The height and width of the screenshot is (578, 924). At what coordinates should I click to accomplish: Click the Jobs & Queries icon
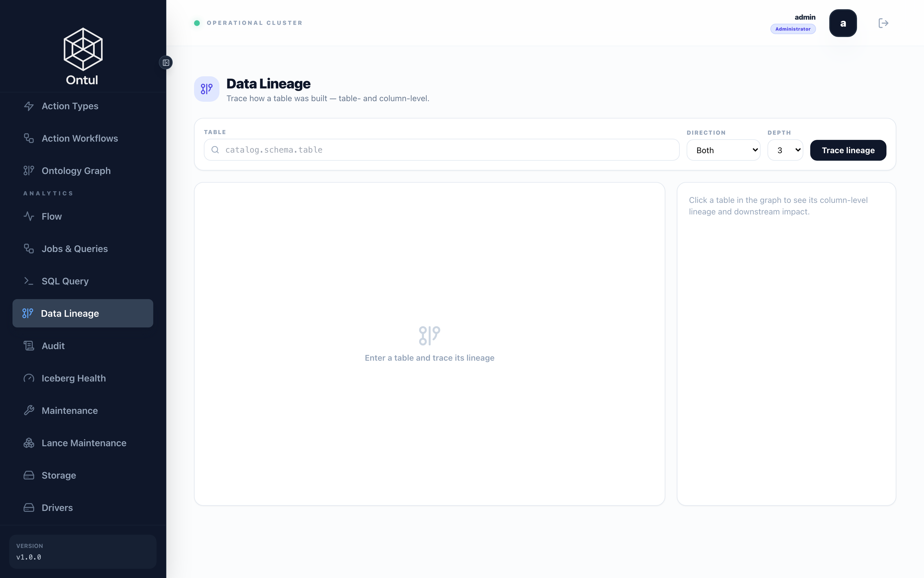pos(29,249)
